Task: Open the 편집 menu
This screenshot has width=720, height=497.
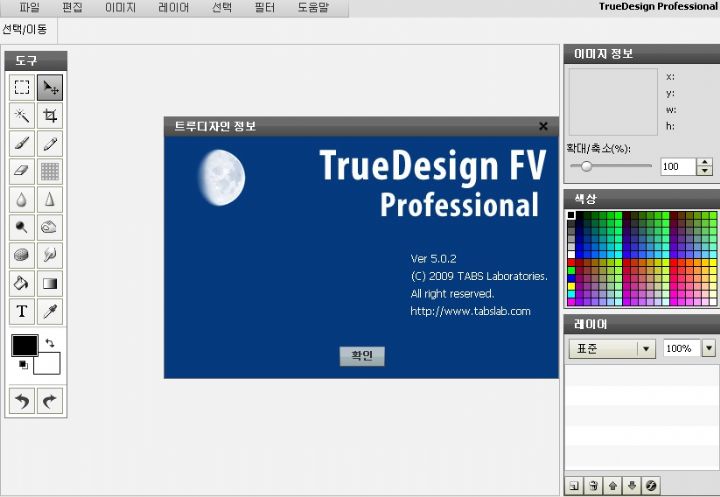Action: (x=73, y=7)
